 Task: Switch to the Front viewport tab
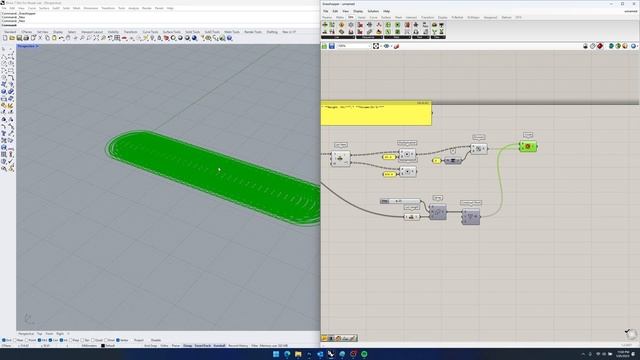click(x=49, y=334)
